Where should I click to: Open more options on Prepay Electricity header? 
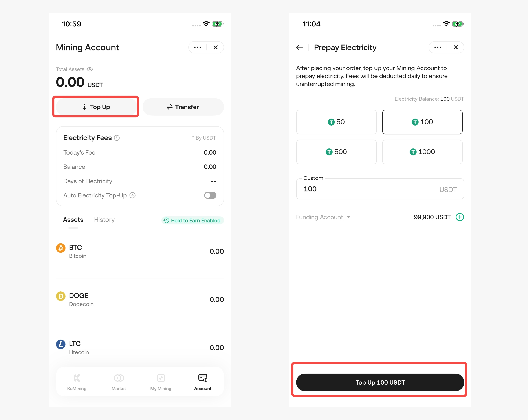point(438,47)
